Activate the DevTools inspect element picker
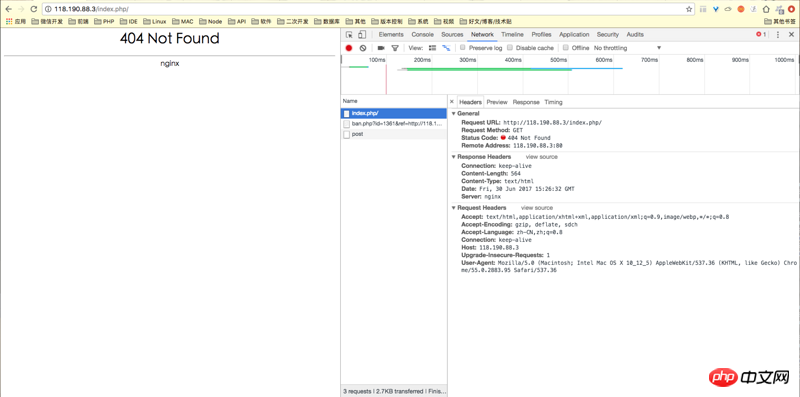The height and width of the screenshot is (397, 800). pyautogui.click(x=349, y=35)
